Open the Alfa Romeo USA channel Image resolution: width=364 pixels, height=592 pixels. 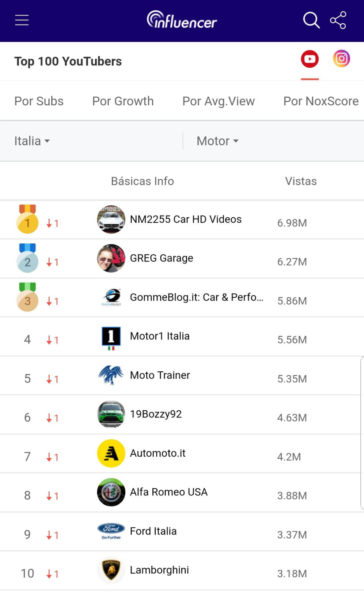pos(168,492)
